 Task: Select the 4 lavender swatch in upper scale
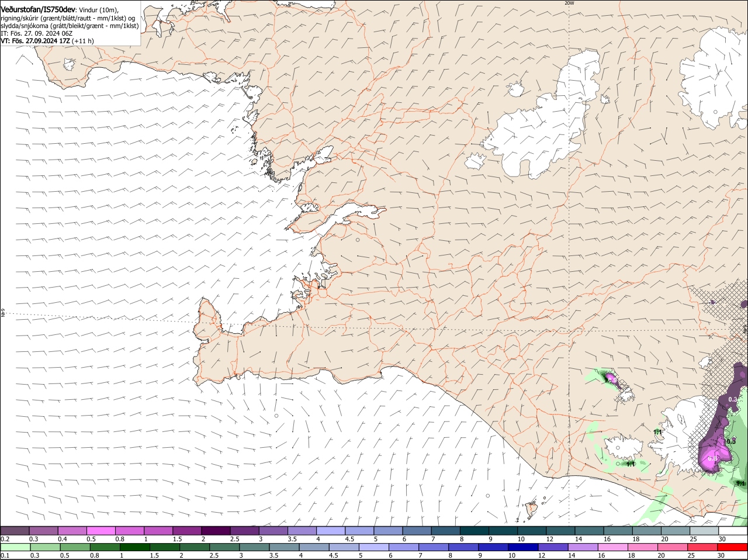pyautogui.click(x=331, y=530)
